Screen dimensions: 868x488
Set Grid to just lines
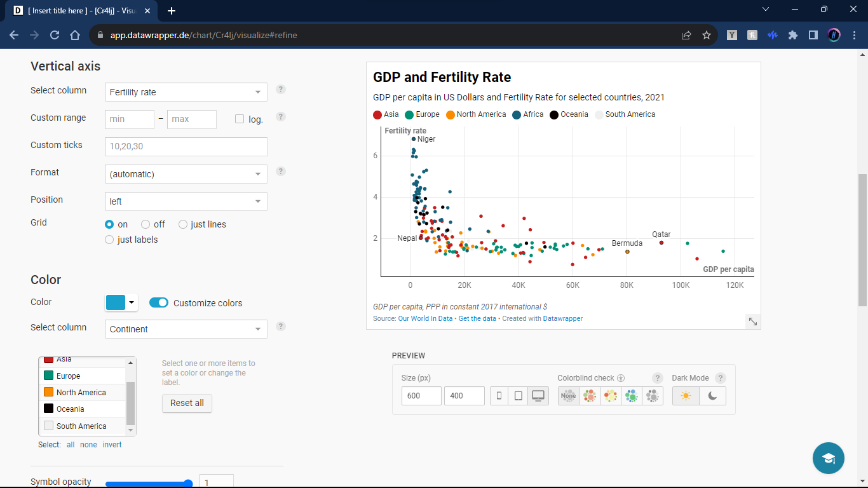pos(183,224)
